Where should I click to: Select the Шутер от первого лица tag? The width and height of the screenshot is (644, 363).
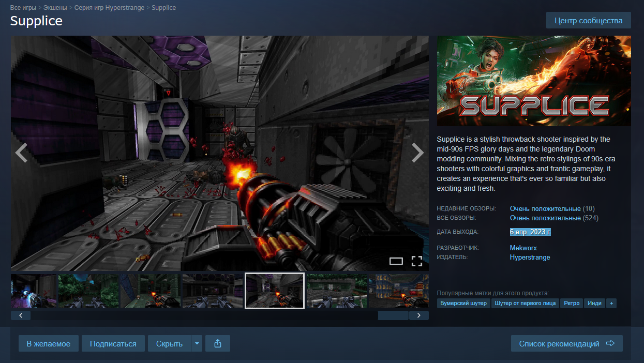525,303
